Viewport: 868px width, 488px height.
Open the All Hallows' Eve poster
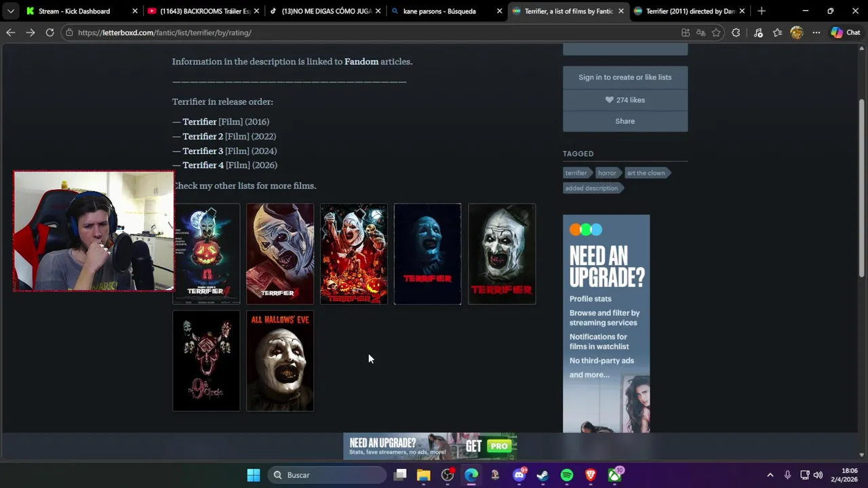tap(280, 361)
